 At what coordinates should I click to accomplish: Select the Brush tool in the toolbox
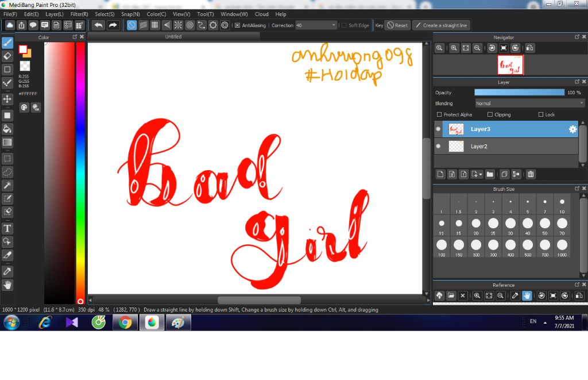[x=7, y=43]
